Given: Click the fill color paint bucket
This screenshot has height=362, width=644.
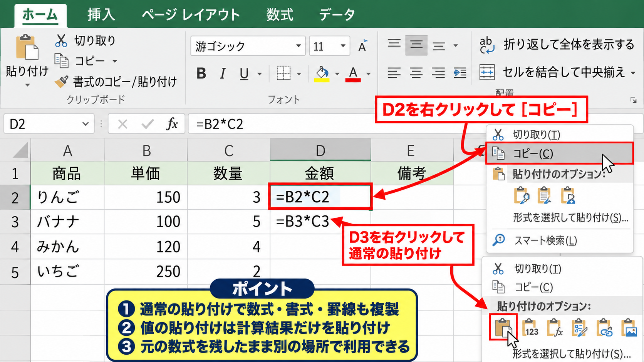Looking at the screenshot, I should pos(322,73).
